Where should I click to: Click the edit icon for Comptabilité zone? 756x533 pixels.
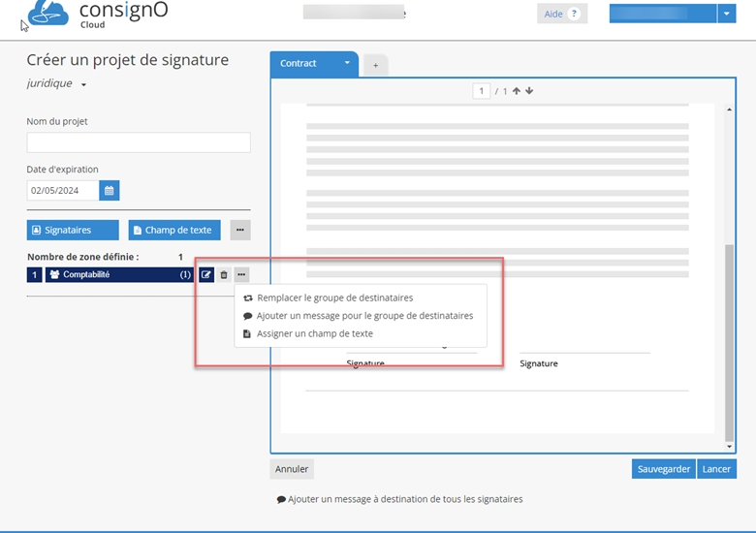click(x=206, y=275)
